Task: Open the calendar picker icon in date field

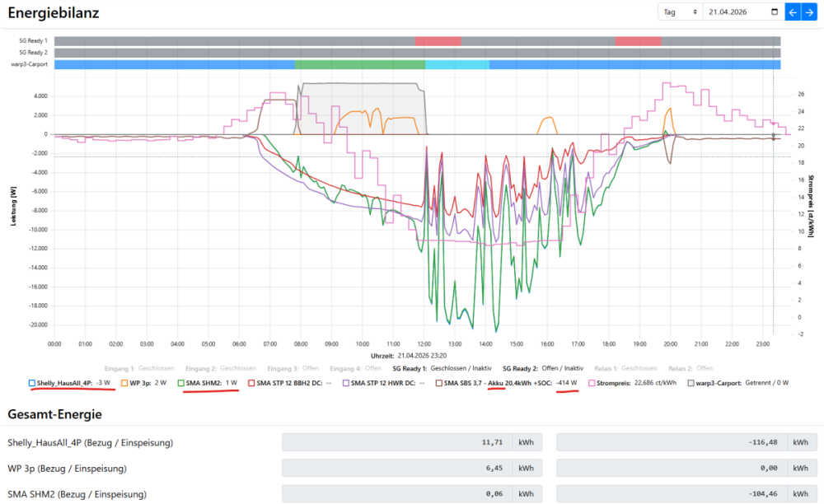Action: [x=773, y=12]
